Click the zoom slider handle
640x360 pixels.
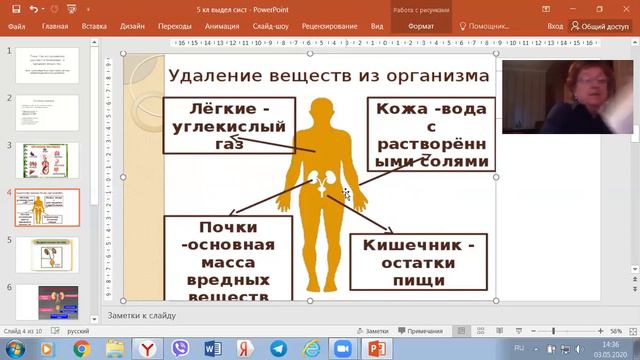(553, 331)
